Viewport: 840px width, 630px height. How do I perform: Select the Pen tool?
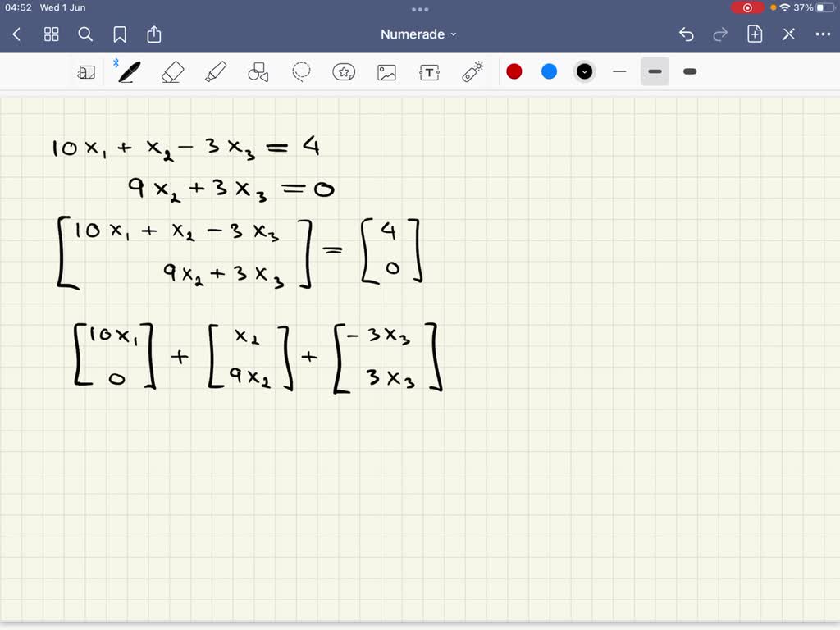pos(129,71)
